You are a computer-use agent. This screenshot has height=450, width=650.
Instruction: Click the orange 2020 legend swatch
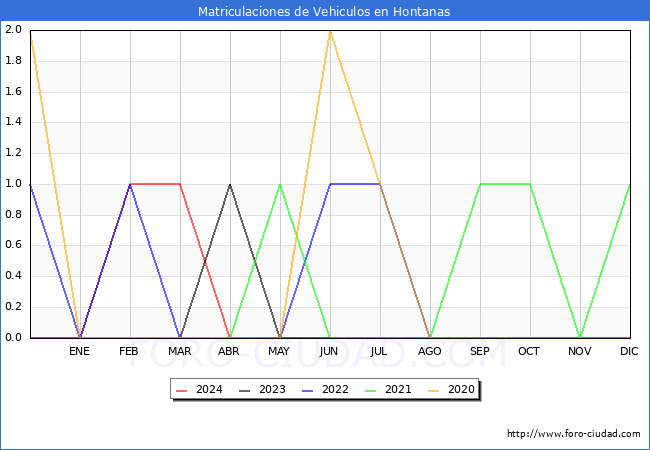[434, 390]
